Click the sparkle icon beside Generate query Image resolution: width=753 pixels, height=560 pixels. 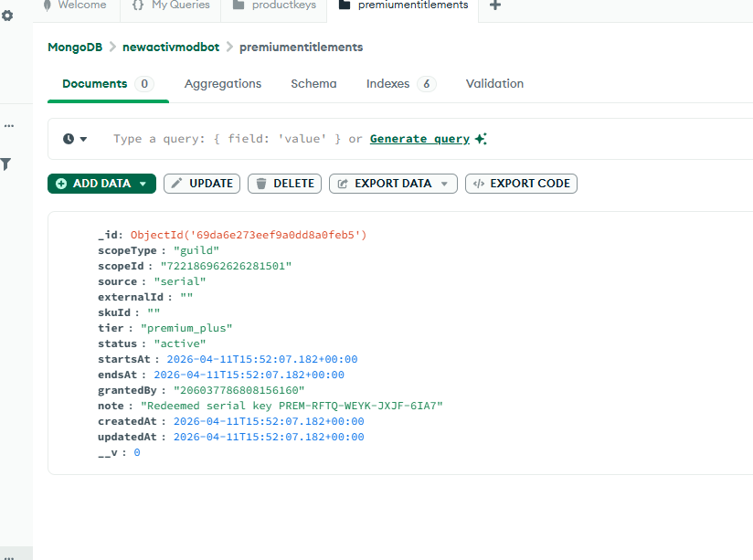click(481, 139)
